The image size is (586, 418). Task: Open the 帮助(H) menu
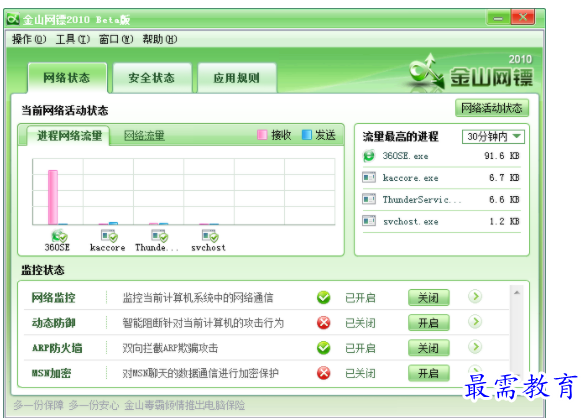tap(160, 39)
